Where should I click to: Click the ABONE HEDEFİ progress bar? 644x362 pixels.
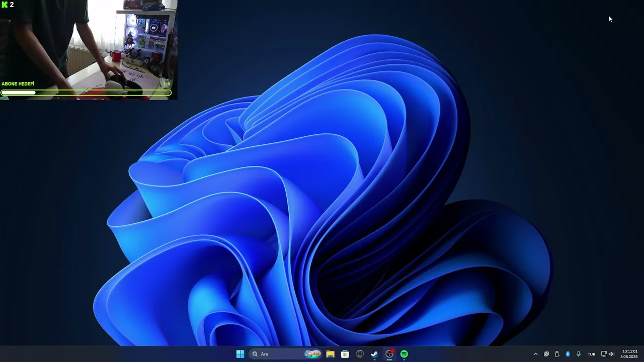[86, 93]
